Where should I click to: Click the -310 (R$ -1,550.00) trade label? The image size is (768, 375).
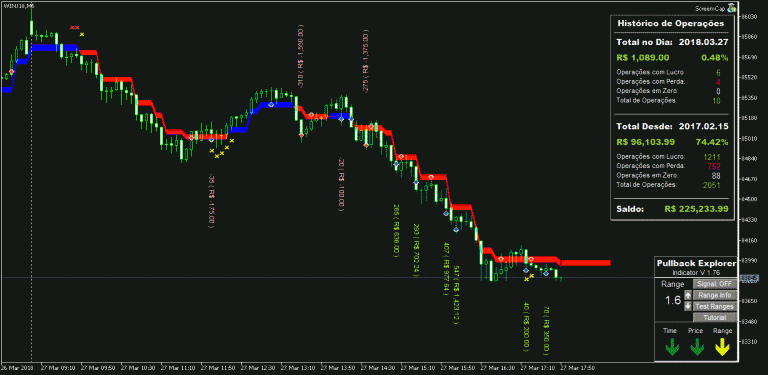pos(300,56)
